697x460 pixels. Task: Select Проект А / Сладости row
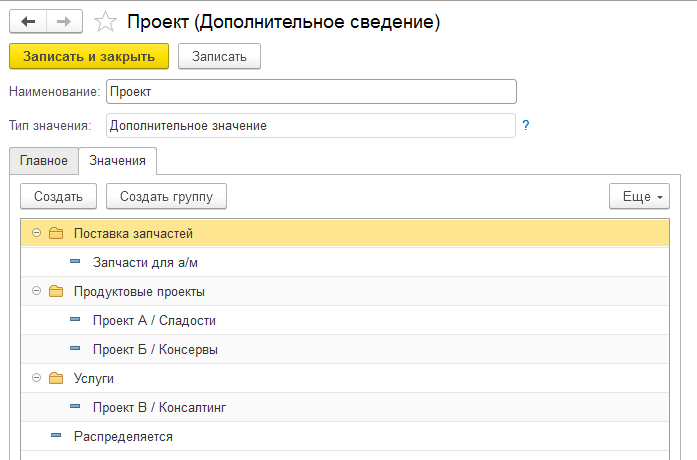click(x=345, y=320)
